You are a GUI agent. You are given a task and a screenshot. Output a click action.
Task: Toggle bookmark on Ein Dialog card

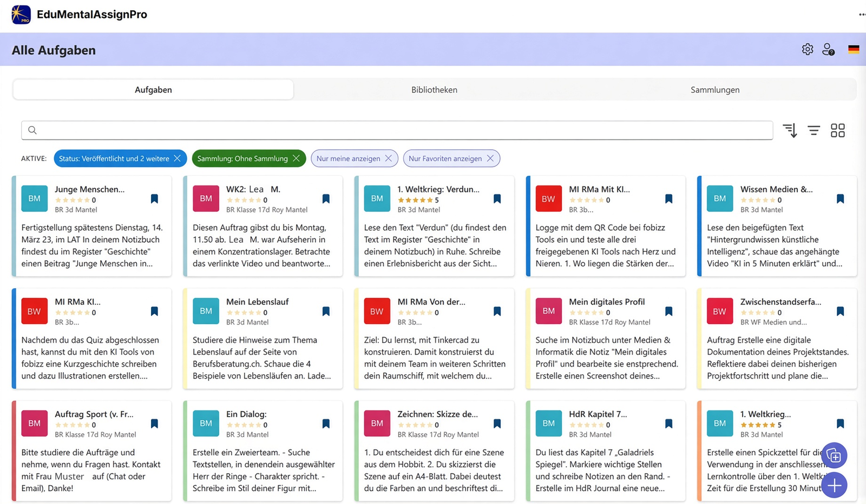tap(326, 424)
